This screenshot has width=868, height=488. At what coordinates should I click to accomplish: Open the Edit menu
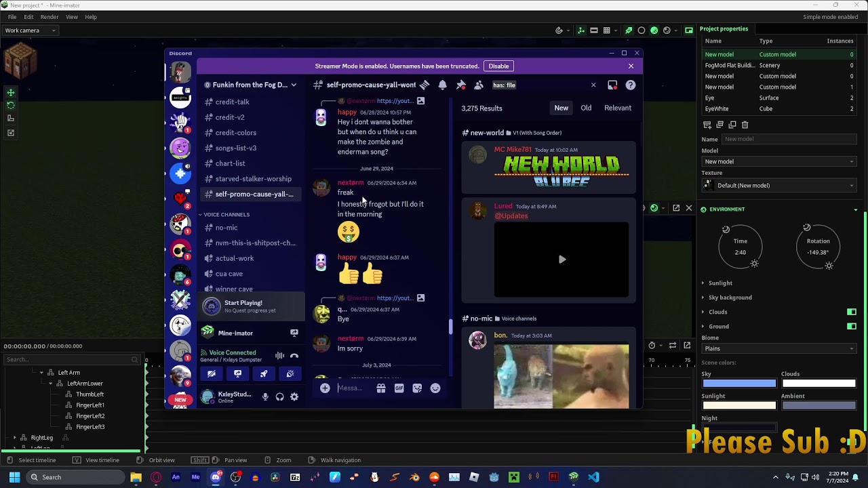[x=28, y=17]
